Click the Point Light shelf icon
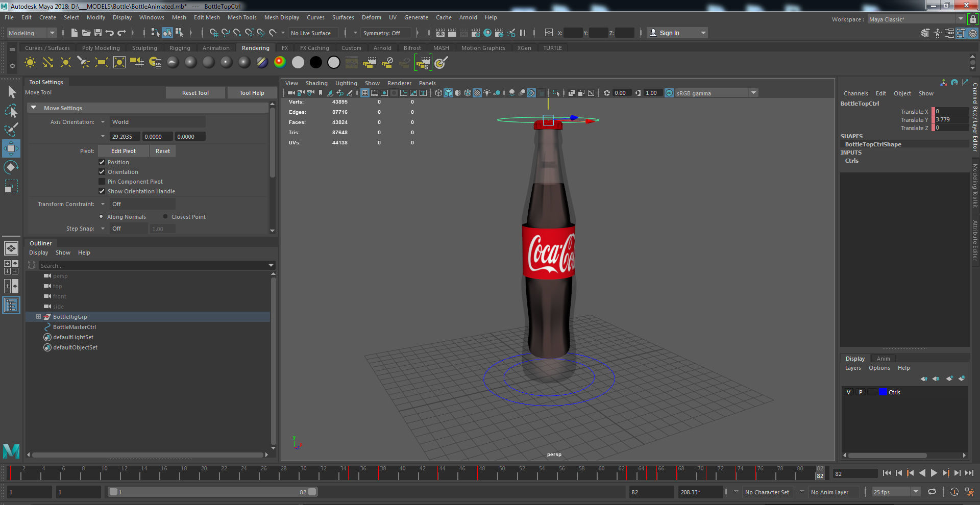Image resolution: width=980 pixels, height=505 pixels. point(66,63)
